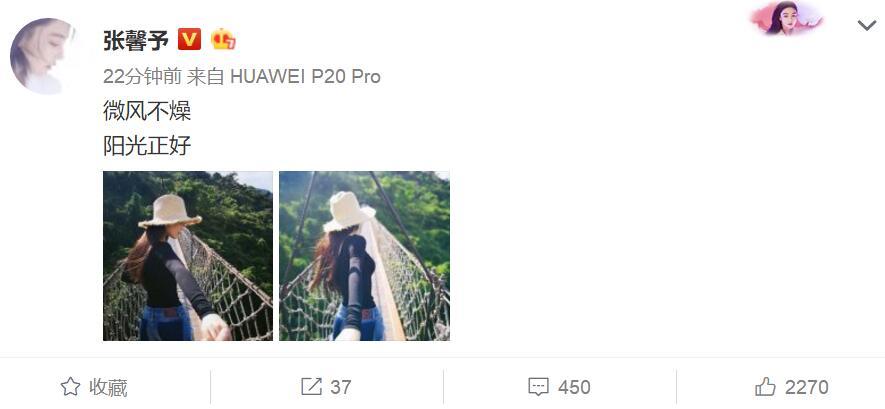Click the orange V verified badge
The image size is (885, 409).
189,40
